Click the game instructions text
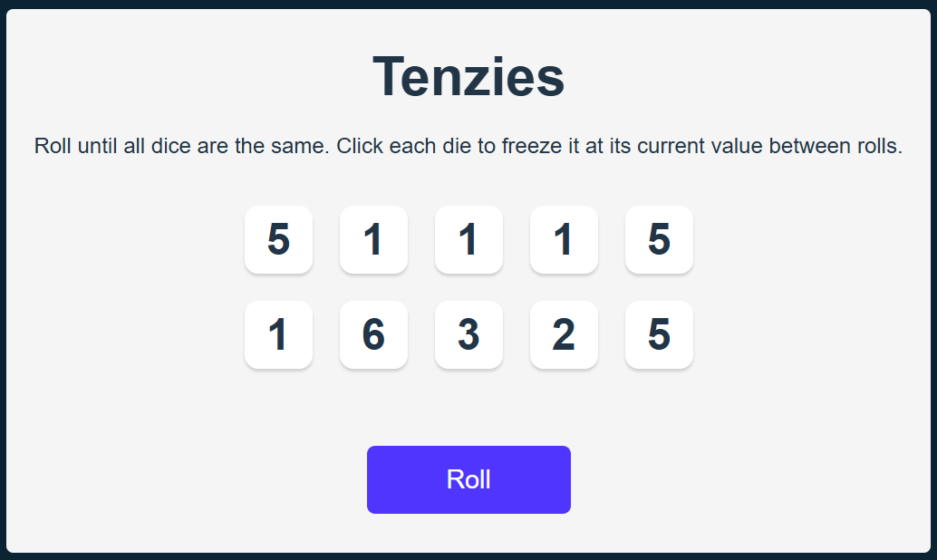 [468, 146]
